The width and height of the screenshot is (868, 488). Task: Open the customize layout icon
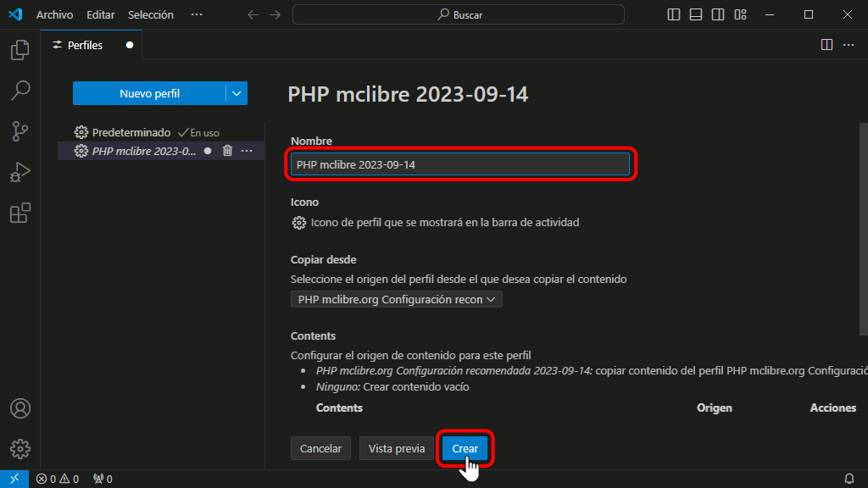click(x=741, y=15)
